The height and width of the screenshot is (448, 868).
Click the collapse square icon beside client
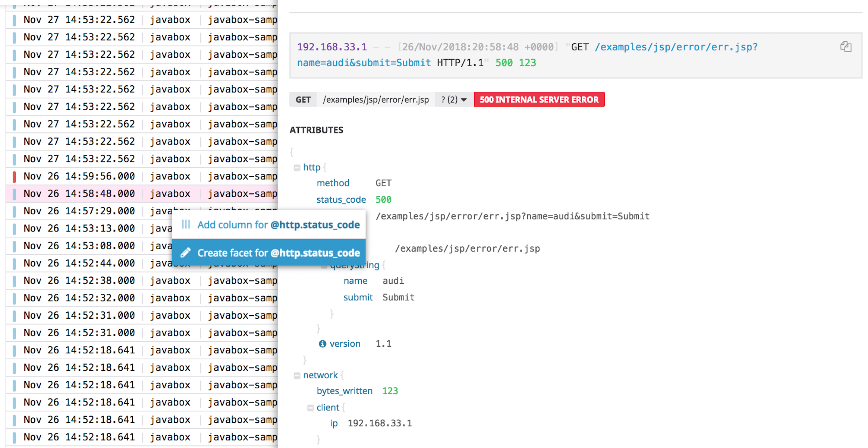(x=311, y=407)
